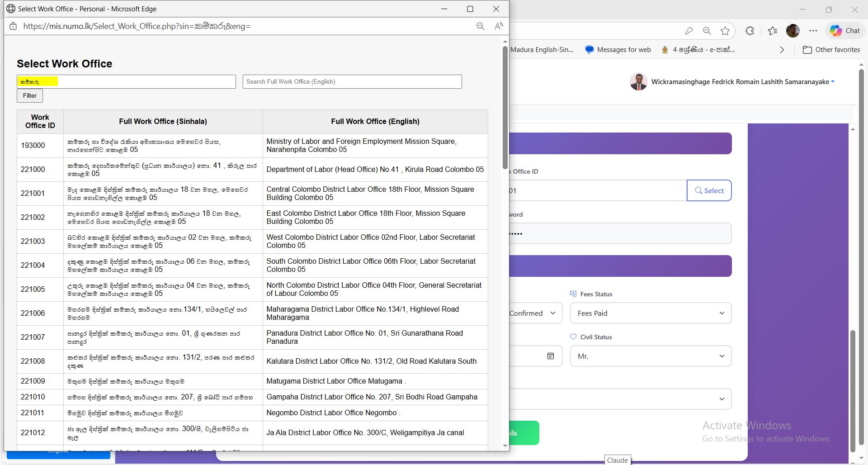
Task: Open Copilot Chat button
Action: coord(844,31)
